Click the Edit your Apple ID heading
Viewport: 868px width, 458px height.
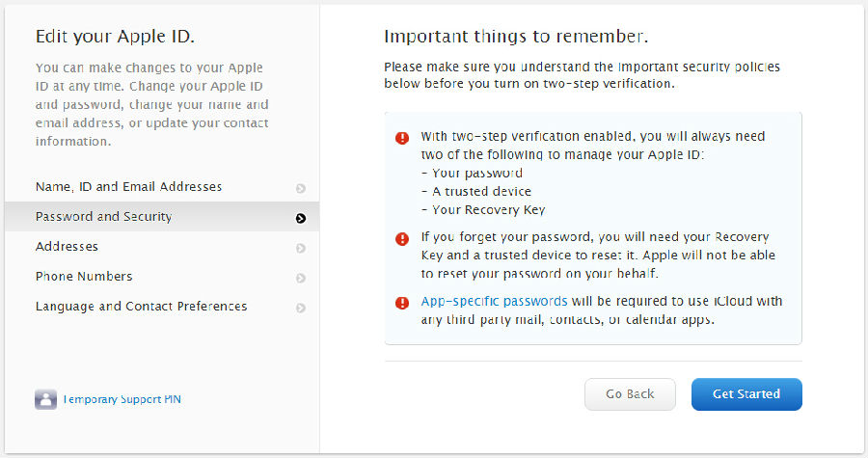[x=115, y=37]
